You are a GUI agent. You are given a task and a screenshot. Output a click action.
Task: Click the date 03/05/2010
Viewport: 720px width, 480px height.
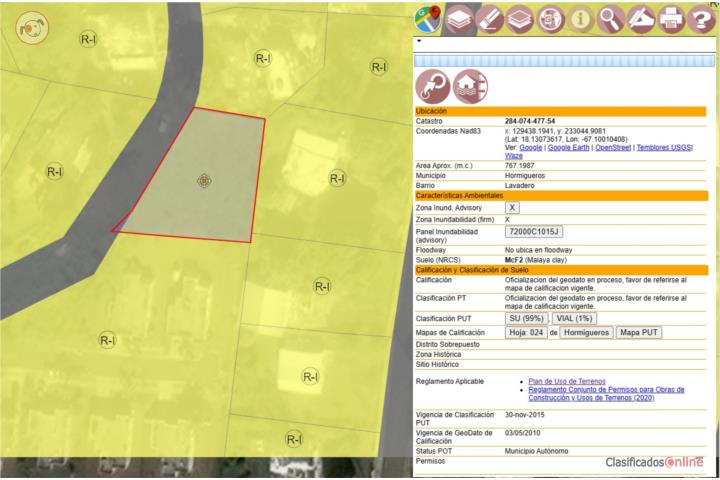click(523, 433)
